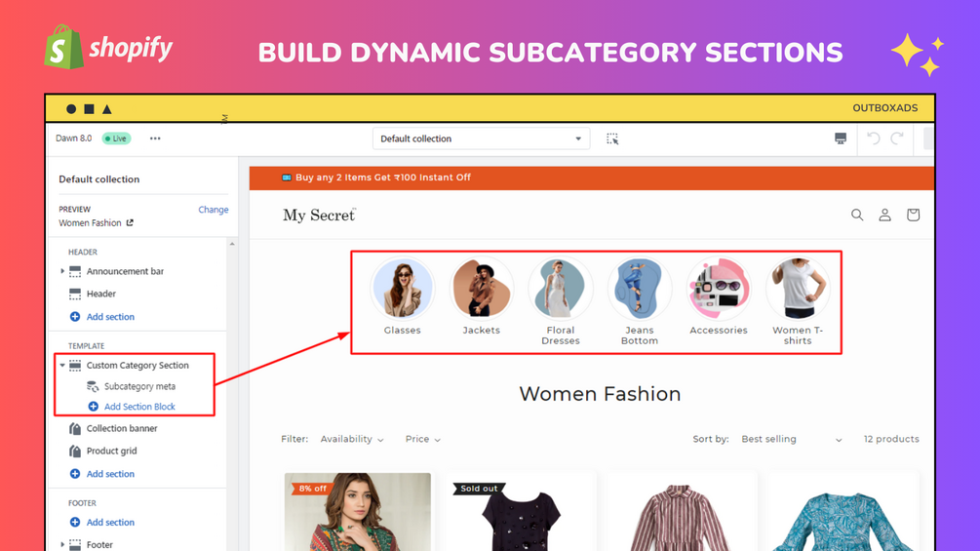The height and width of the screenshot is (551, 980).
Task: Select the Announcement bar section icon
Action: click(75, 271)
